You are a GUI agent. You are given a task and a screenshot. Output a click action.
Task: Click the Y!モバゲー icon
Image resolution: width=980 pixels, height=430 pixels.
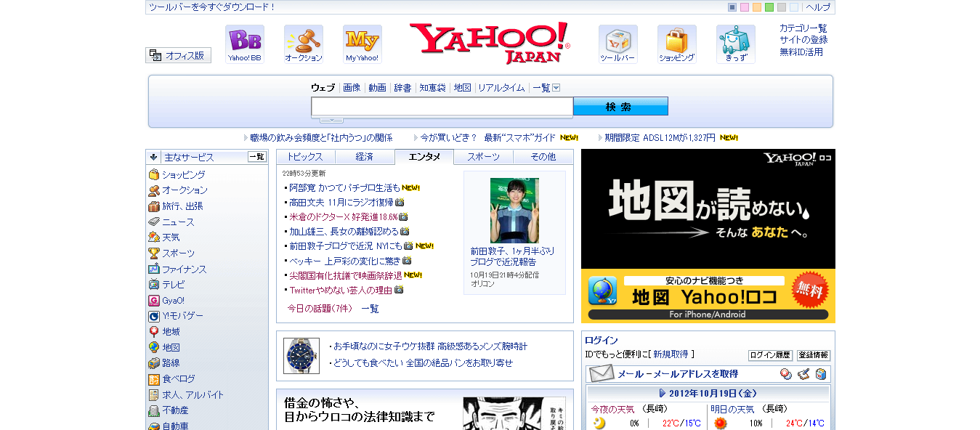154,316
